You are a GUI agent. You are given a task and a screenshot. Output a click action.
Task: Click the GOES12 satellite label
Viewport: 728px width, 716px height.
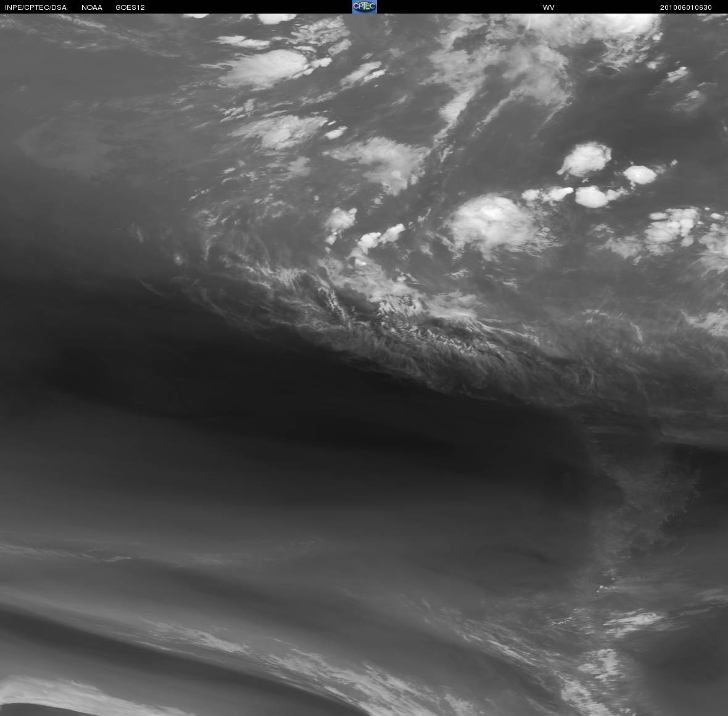point(130,7)
